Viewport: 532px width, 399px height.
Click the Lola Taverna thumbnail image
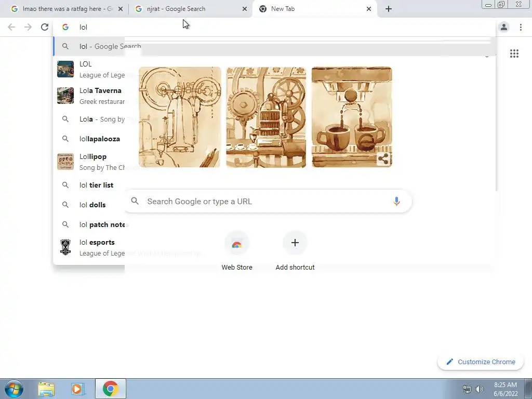coord(65,96)
